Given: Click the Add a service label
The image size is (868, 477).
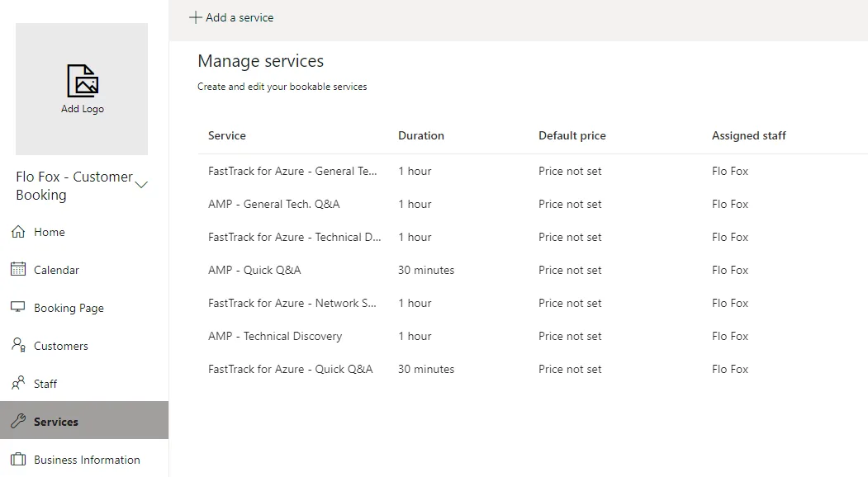Looking at the screenshot, I should [240, 17].
